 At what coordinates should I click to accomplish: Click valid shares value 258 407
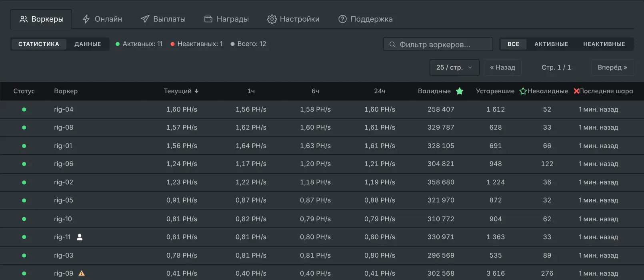tap(441, 109)
